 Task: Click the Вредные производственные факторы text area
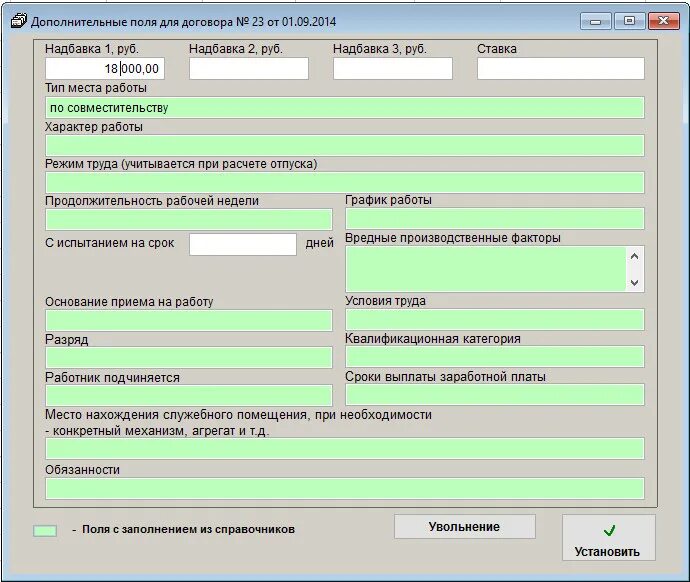pyautogui.click(x=486, y=269)
